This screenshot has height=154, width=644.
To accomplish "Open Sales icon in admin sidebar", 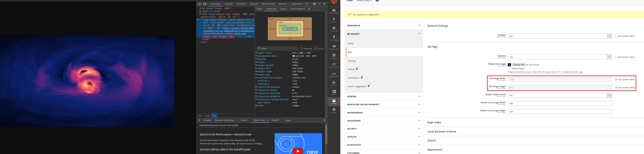I will (x=334, y=20).
